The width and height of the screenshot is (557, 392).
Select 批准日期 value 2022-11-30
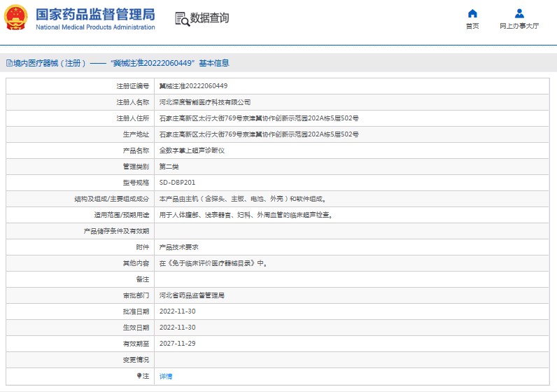tap(177, 311)
